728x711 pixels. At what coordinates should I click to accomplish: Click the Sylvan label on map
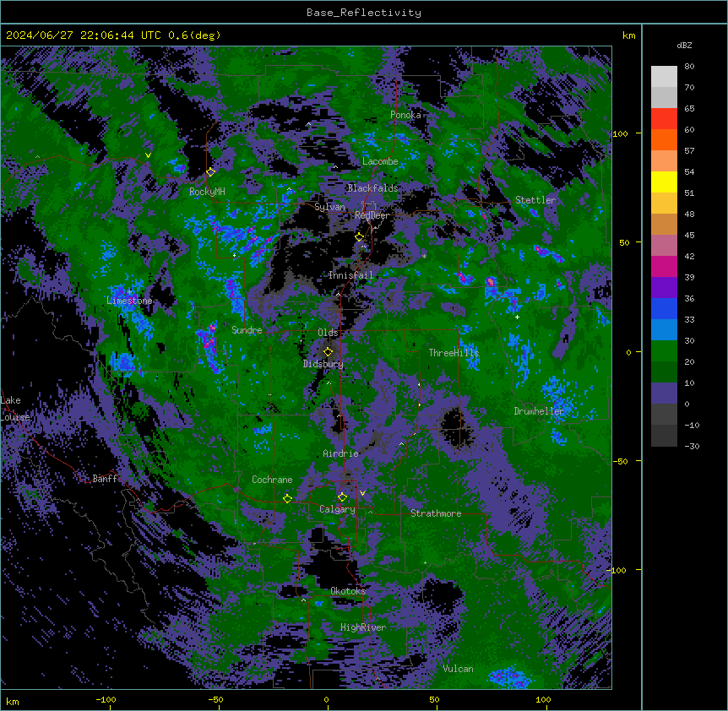329,207
